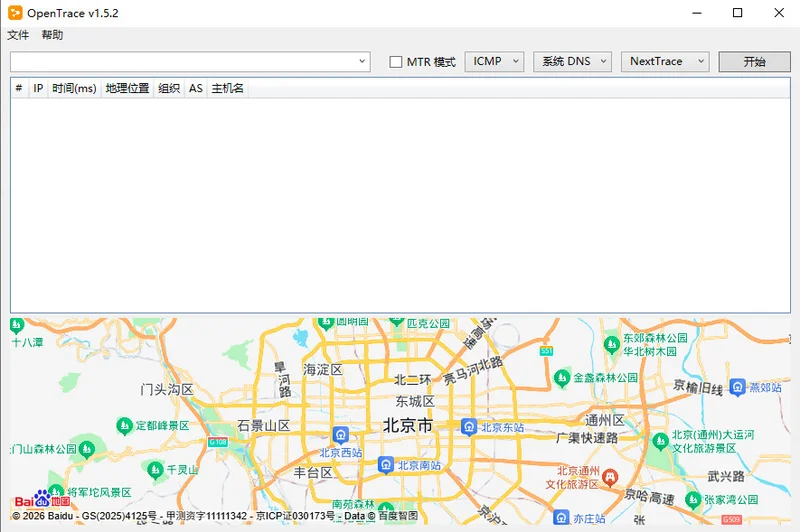Select the 时间(ms) column header
Viewport: 800px width, 532px height.
(74, 88)
